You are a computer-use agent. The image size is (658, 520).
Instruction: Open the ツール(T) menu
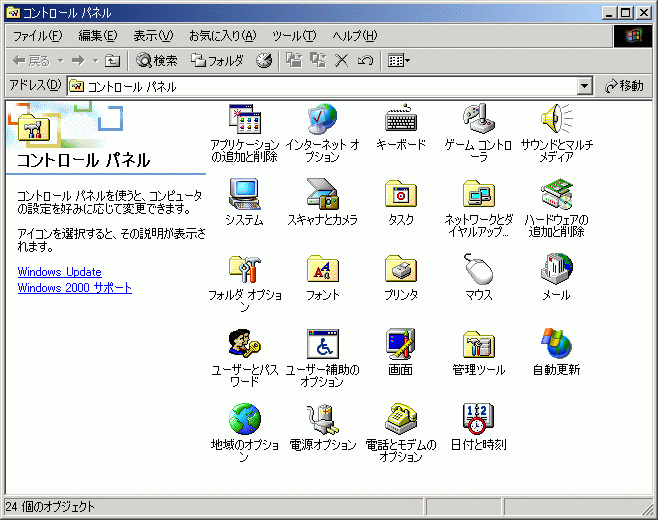pyautogui.click(x=294, y=36)
